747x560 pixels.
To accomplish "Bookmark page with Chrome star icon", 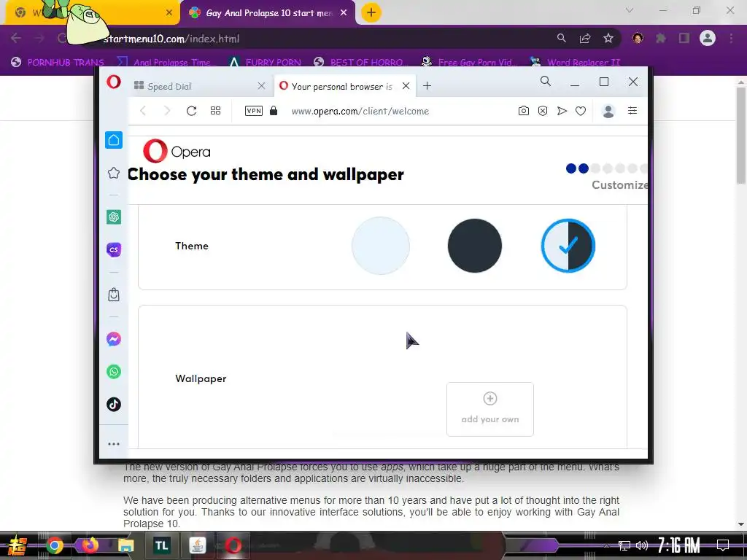I will 608,38.
